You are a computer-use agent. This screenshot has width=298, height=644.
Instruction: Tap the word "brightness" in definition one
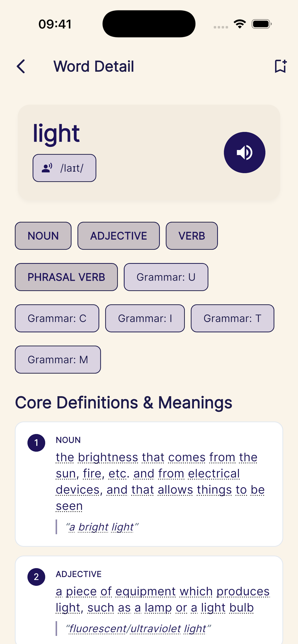click(x=108, y=458)
